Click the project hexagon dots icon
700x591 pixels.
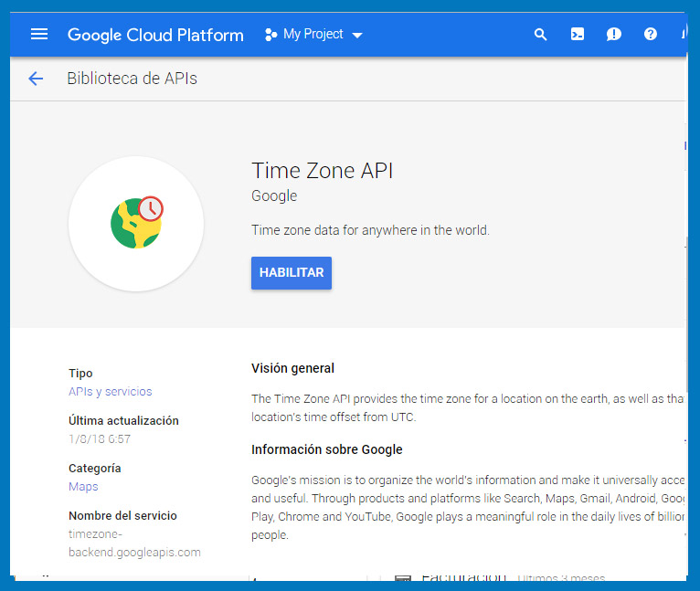point(270,35)
